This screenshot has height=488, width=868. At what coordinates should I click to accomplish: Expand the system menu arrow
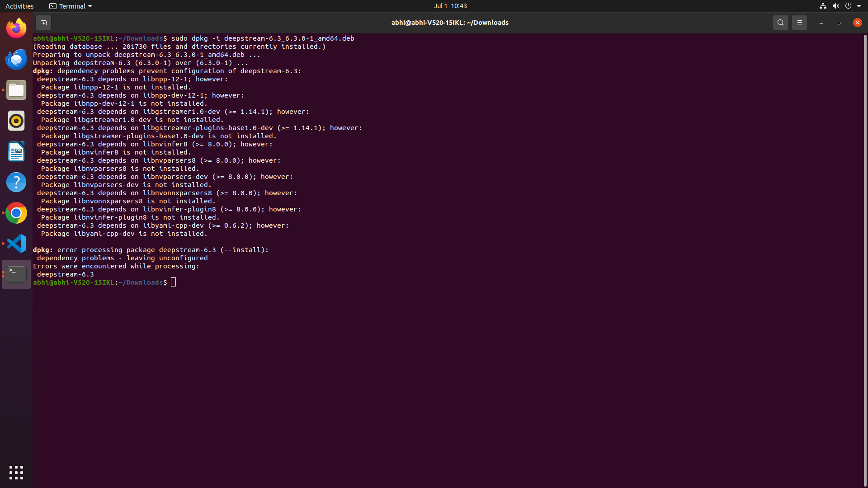[859, 6]
